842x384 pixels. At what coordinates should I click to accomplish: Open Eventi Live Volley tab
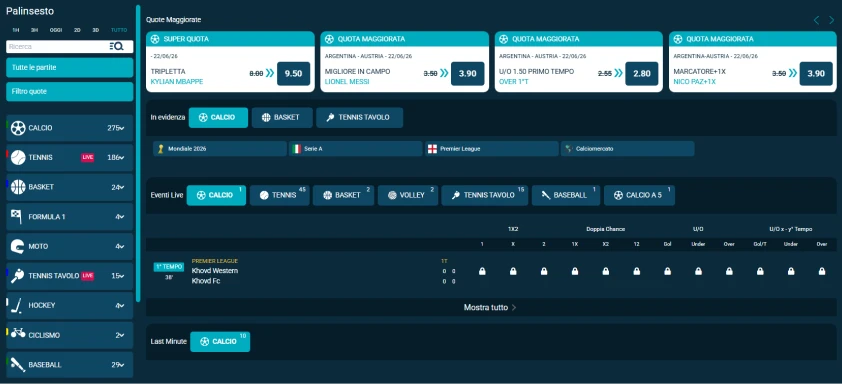point(408,195)
